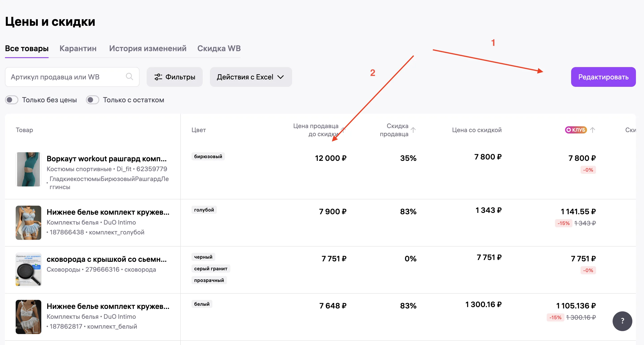The image size is (644, 345).
Task: Open frying pan product thumbnail
Action: click(x=28, y=270)
